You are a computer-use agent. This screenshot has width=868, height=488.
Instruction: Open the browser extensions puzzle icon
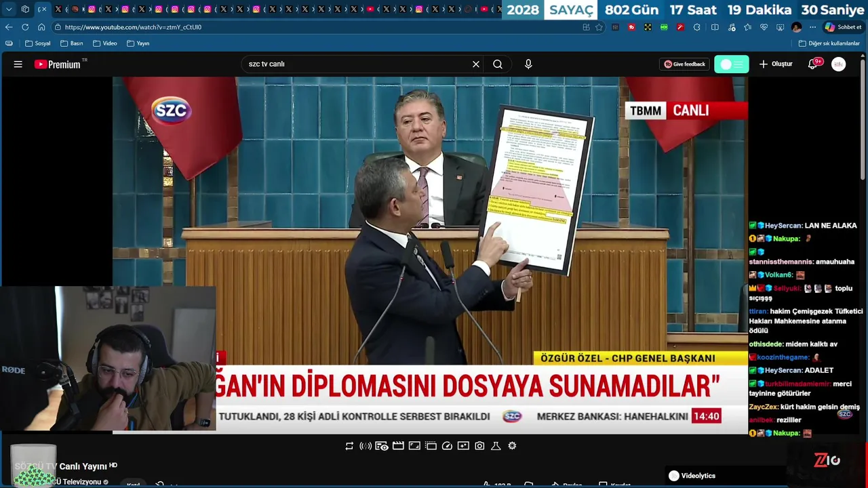pos(697,27)
